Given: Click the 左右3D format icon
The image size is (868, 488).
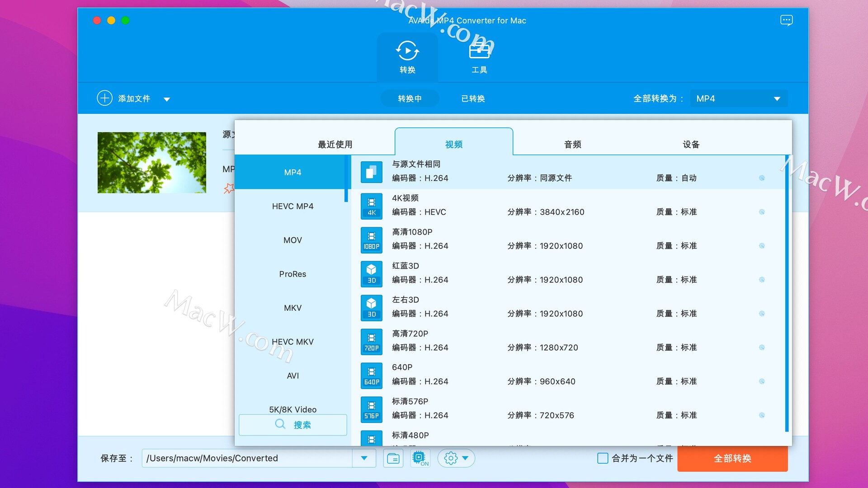Looking at the screenshot, I should coord(371,308).
